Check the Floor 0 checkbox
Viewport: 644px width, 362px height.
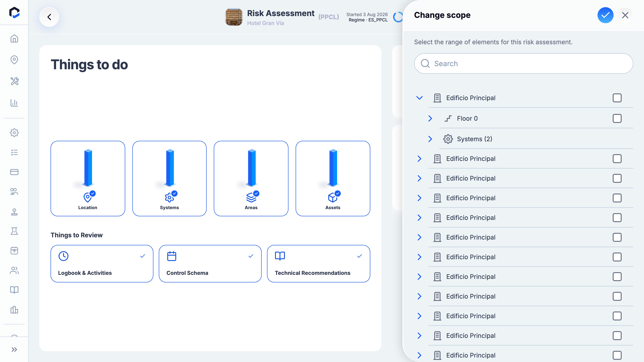click(x=617, y=118)
